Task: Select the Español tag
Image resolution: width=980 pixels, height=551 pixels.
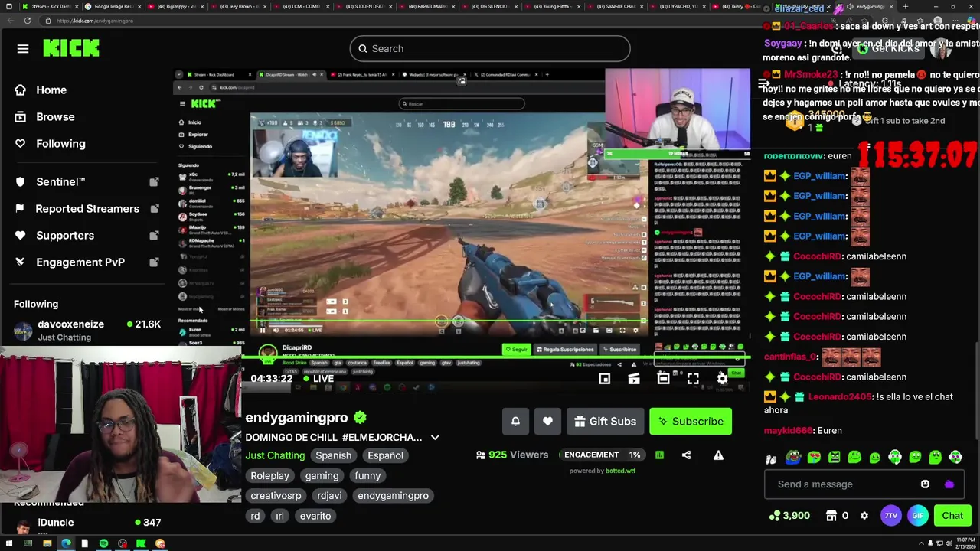Action: pyautogui.click(x=385, y=455)
